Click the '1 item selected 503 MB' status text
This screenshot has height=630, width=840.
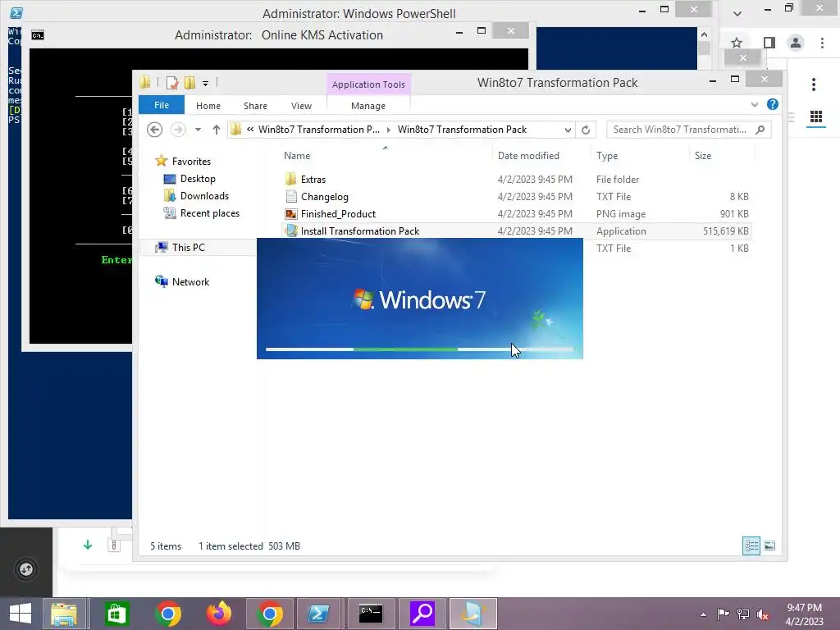pyautogui.click(x=249, y=546)
